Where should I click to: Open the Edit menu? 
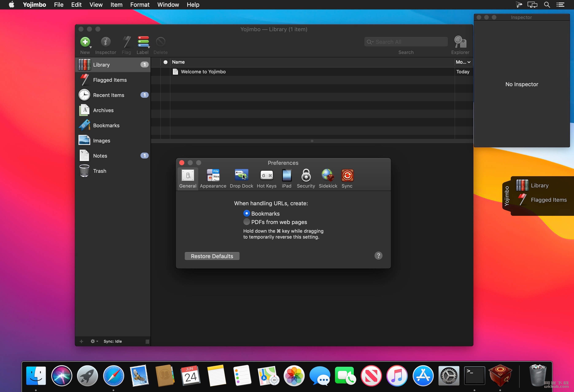[x=76, y=5]
